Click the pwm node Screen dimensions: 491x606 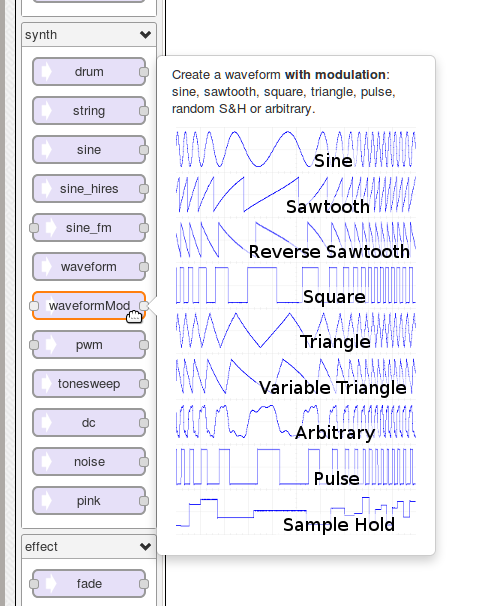pos(89,345)
